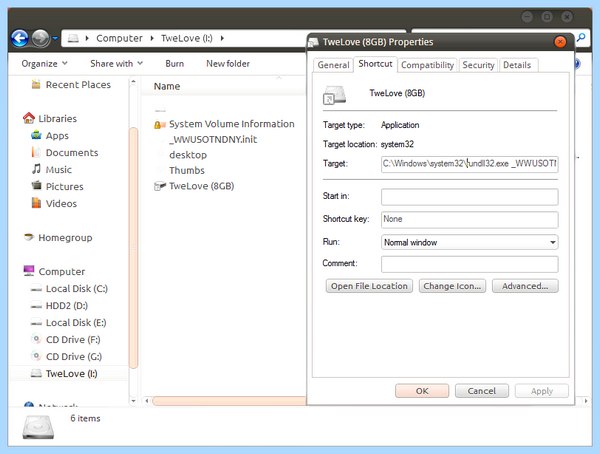Click the CD Drive (F:) disc icon

(36, 339)
